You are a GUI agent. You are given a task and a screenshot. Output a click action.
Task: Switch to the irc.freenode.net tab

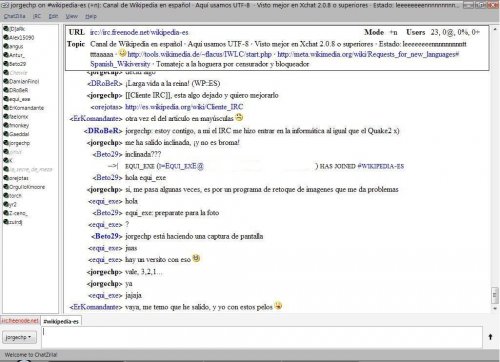coord(20,321)
